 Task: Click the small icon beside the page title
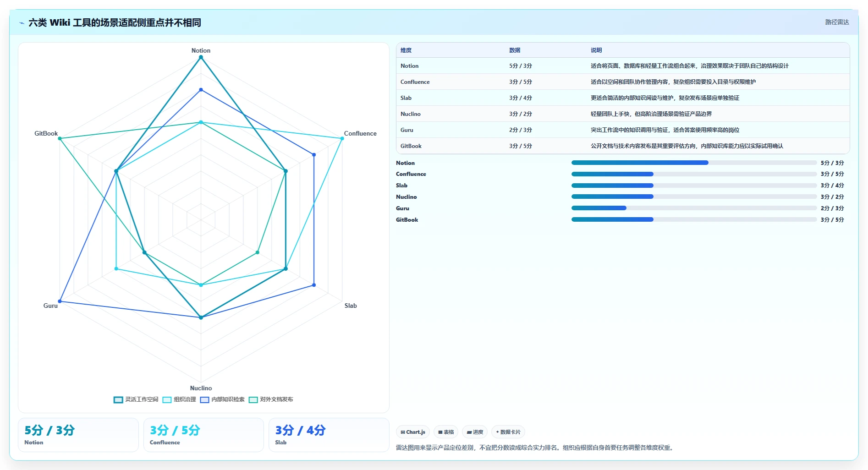pos(22,23)
